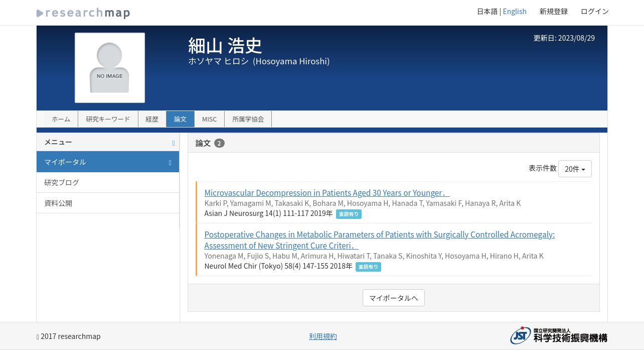Click author list starting Yonenaga M, Fujio S
Image resolution: width=644 pixels, height=350 pixels.
point(374,256)
